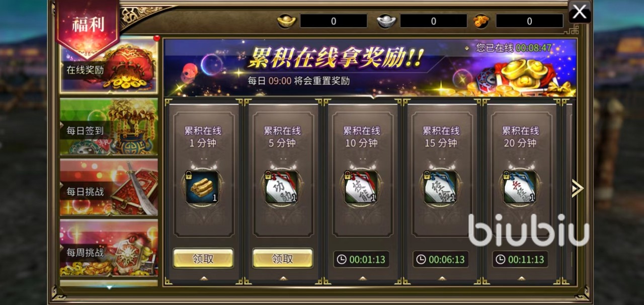644x305 pixels.
Task: Click the copper coin currency icon
Action: (x=481, y=21)
